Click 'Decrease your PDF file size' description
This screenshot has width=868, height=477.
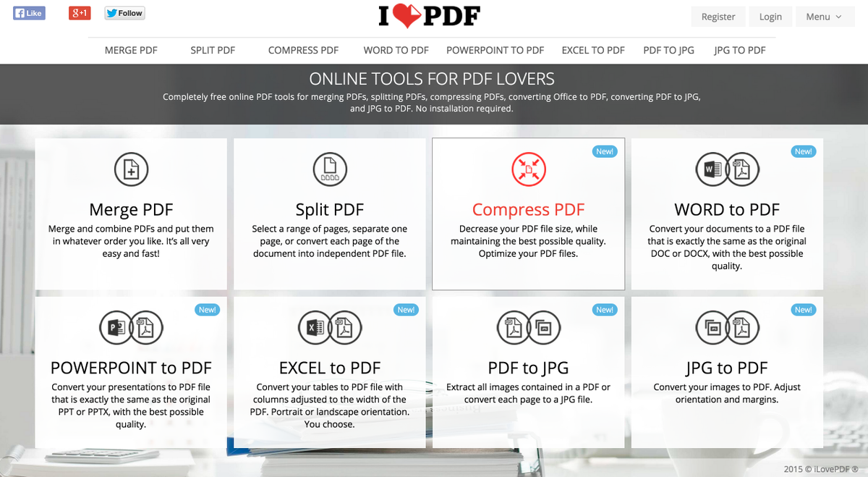coord(528,241)
